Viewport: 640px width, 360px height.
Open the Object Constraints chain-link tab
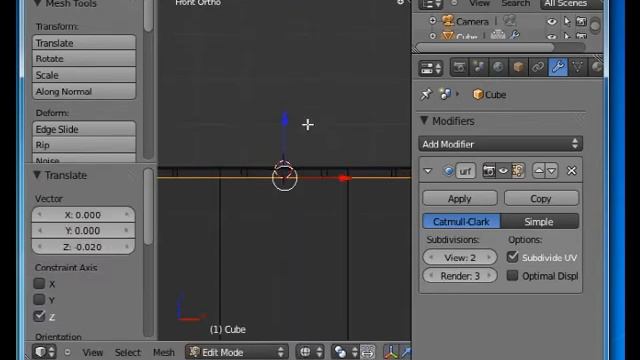click(538, 67)
